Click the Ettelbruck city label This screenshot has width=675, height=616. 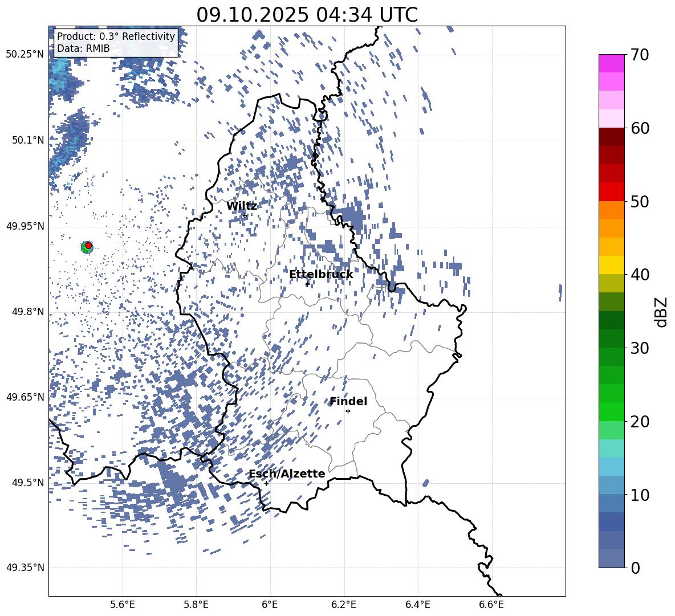(x=321, y=275)
